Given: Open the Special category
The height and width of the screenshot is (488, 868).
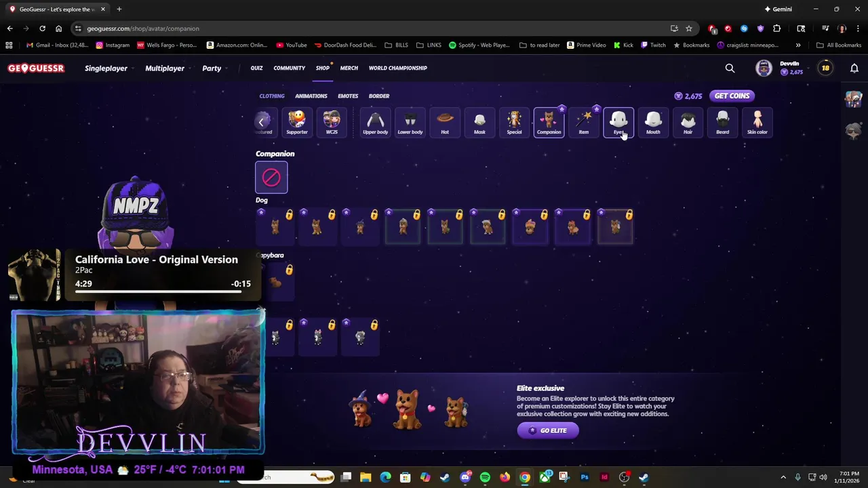Looking at the screenshot, I should (x=514, y=123).
